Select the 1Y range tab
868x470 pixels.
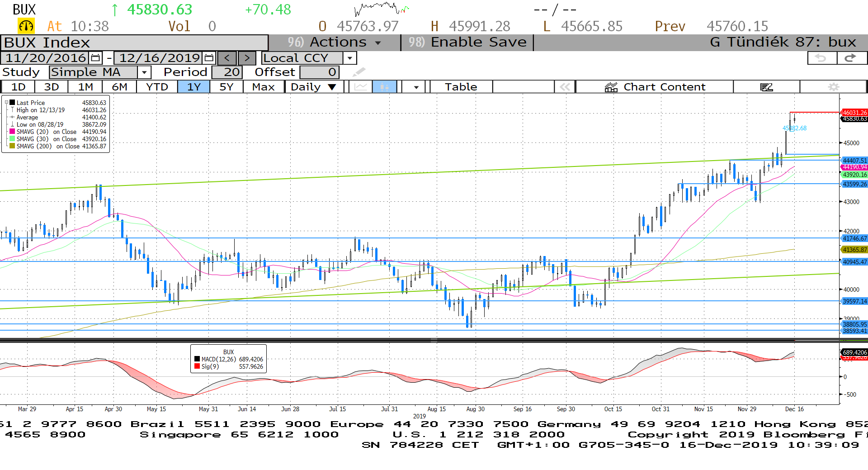coord(193,87)
